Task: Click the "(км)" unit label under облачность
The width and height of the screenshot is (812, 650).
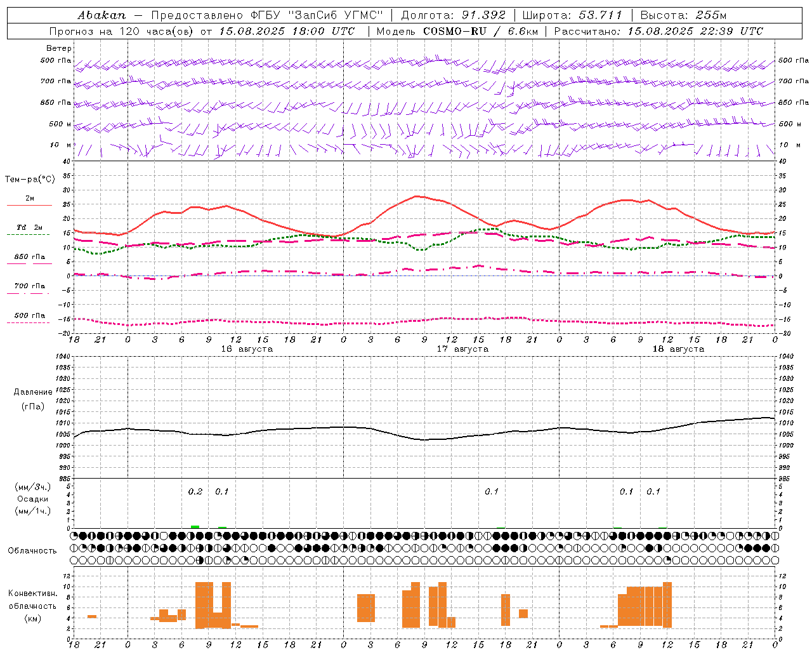Action: [32, 618]
